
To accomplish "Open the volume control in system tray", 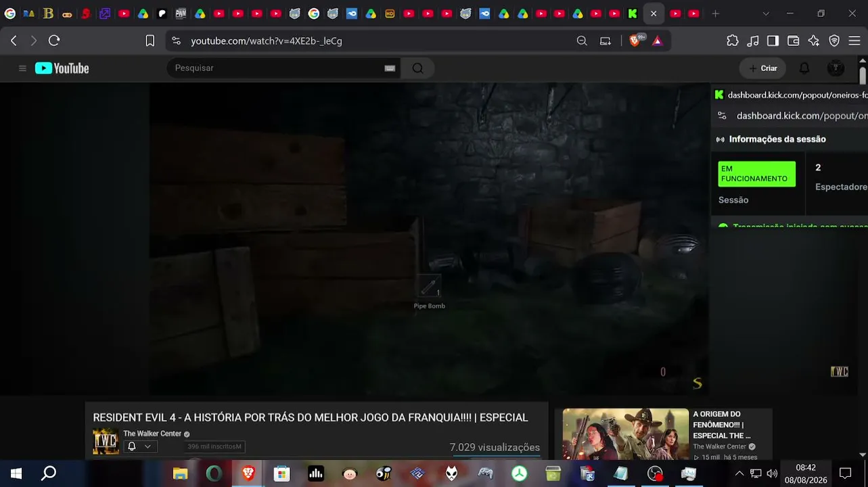I will coord(772,473).
